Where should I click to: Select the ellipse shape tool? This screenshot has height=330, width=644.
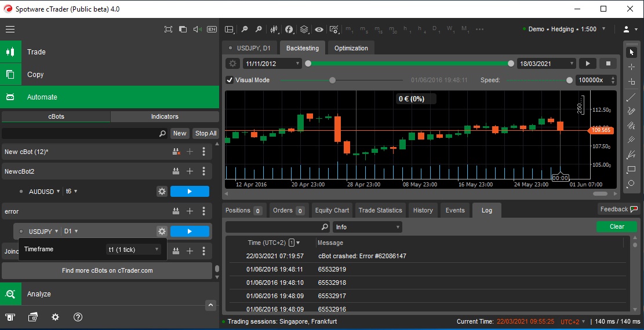tap(631, 184)
